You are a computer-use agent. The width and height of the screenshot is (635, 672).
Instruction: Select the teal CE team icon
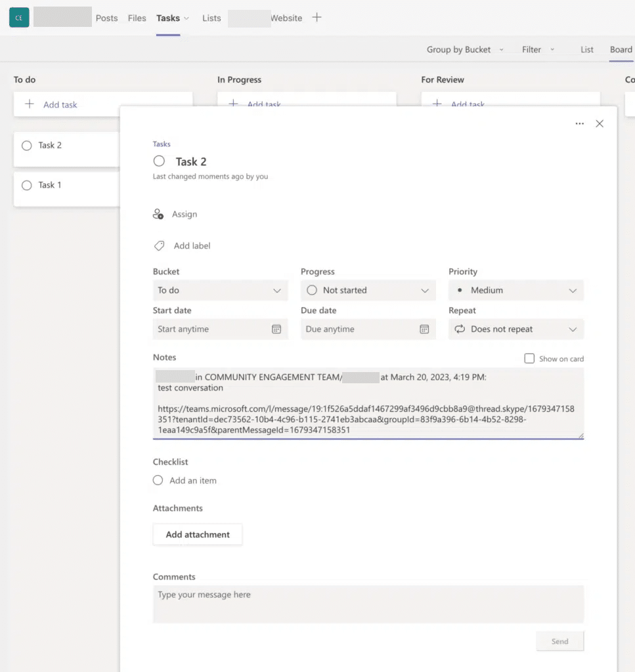[x=18, y=17]
